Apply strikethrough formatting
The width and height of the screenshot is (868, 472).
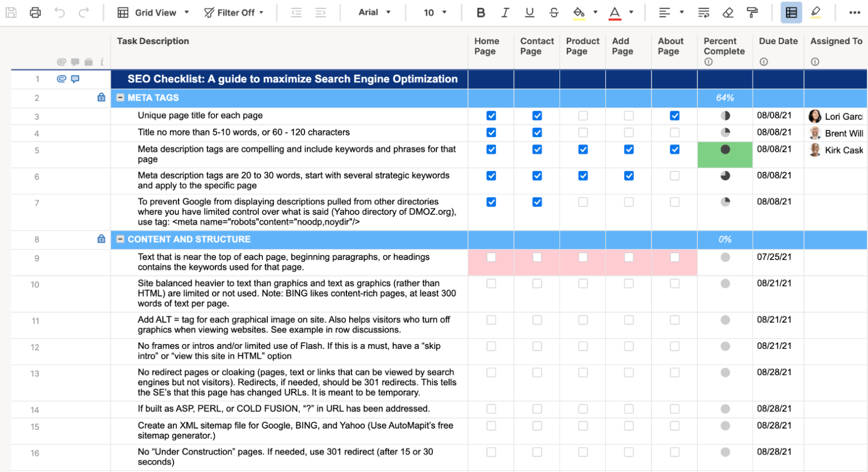coord(554,12)
